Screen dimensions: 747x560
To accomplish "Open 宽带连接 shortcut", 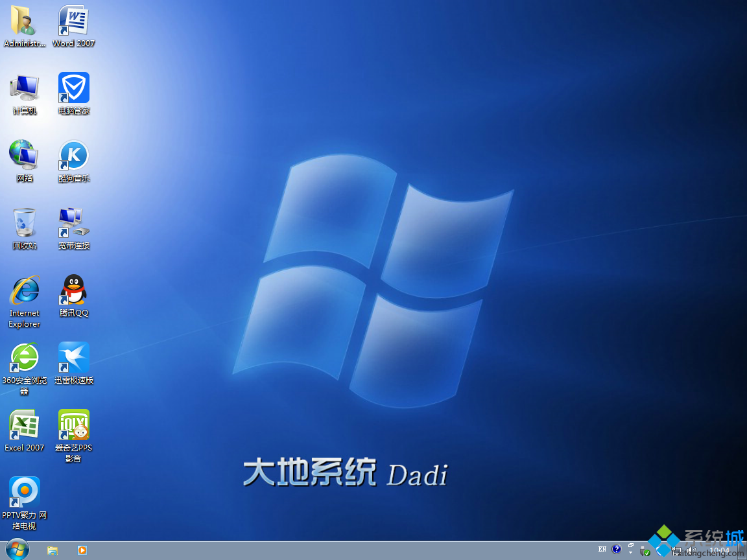I will pyautogui.click(x=73, y=229).
